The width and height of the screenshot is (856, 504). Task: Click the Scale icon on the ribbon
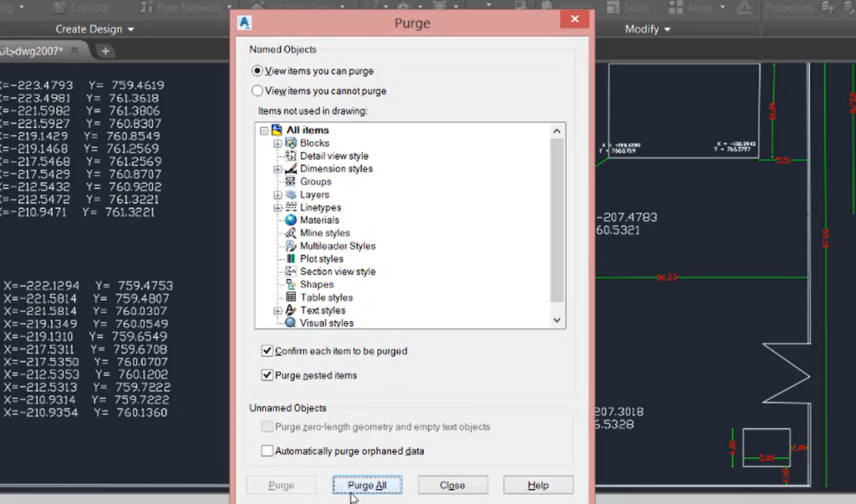point(614,8)
